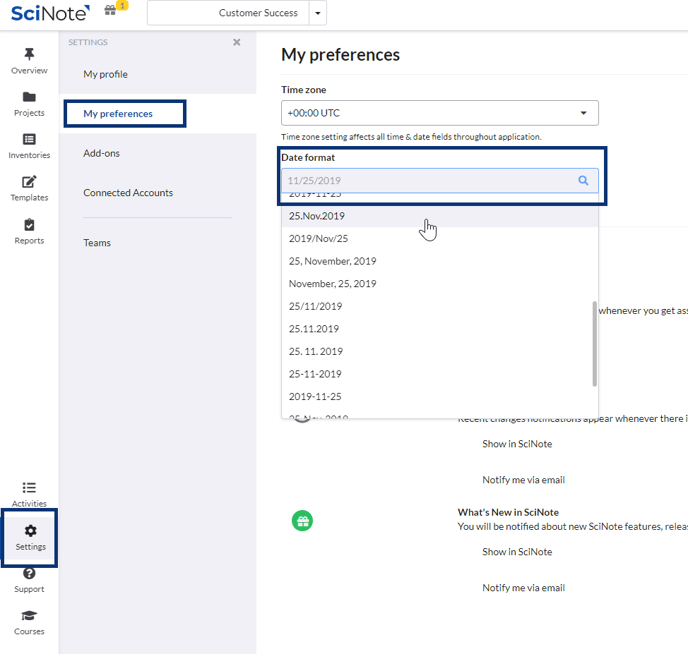Click the gift notifications icon in header
The image size is (688, 654).
click(110, 11)
